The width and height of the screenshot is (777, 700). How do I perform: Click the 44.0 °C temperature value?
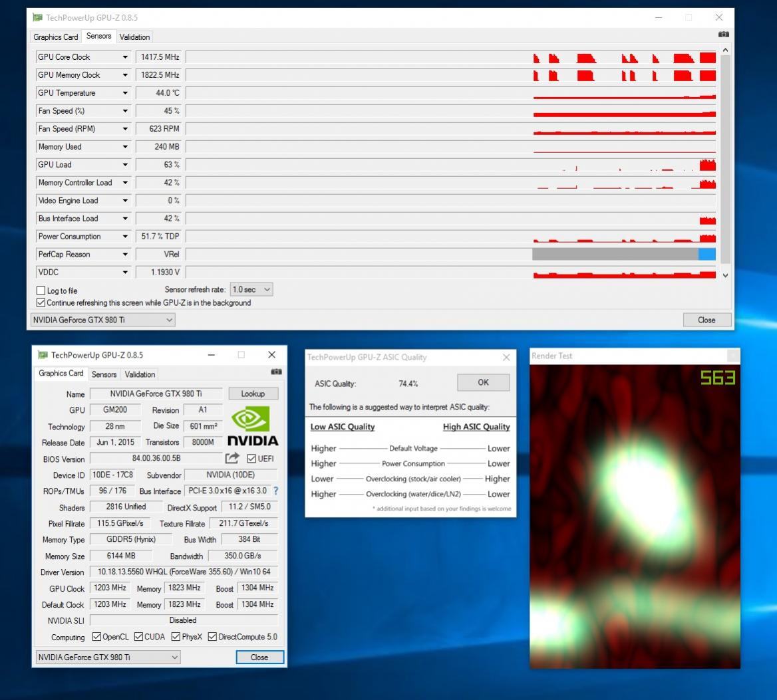(x=159, y=92)
